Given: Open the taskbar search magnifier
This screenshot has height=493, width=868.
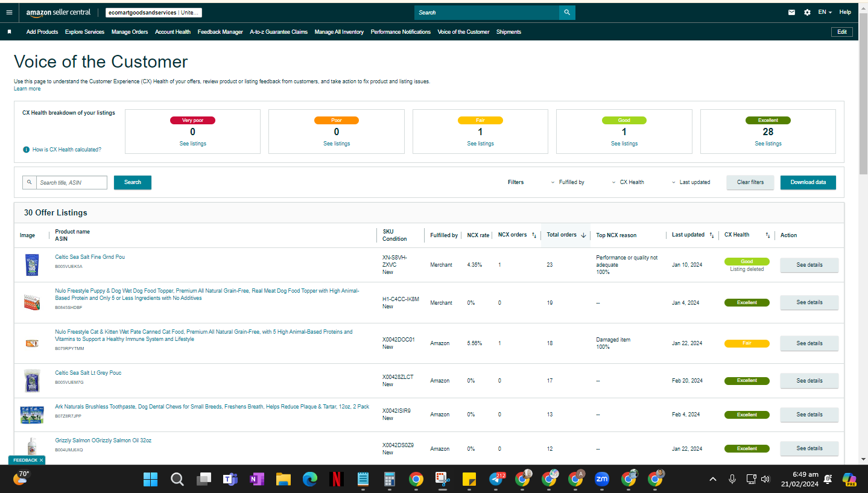Looking at the screenshot, I should (177, 479).
